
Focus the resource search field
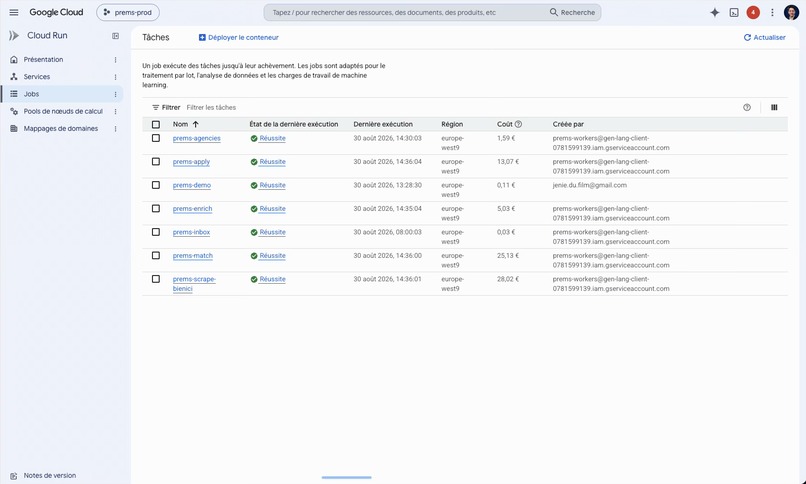(x=406, y=12)
